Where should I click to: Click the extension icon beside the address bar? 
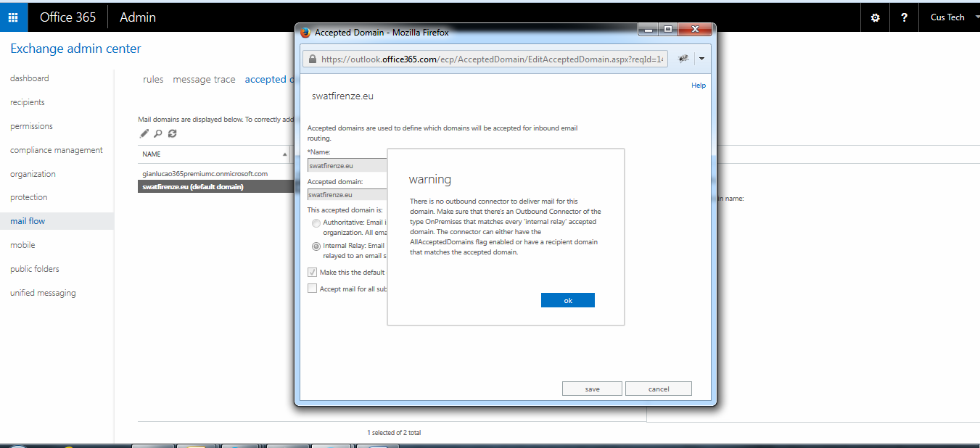coord(683,59)
